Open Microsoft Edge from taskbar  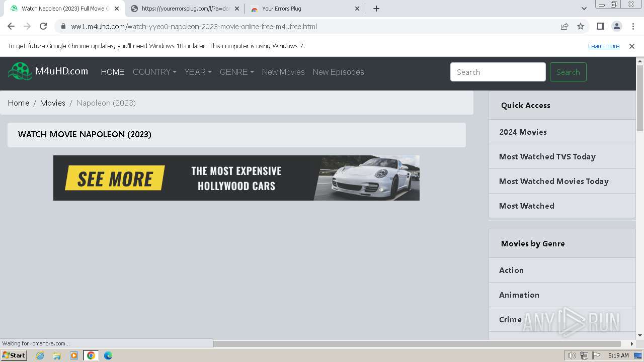pyautogui.click(x=108, y=355)
